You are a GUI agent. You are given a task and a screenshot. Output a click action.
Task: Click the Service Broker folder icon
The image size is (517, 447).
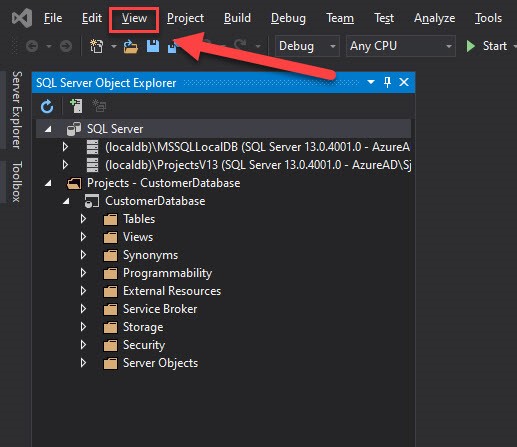point(110,309)
